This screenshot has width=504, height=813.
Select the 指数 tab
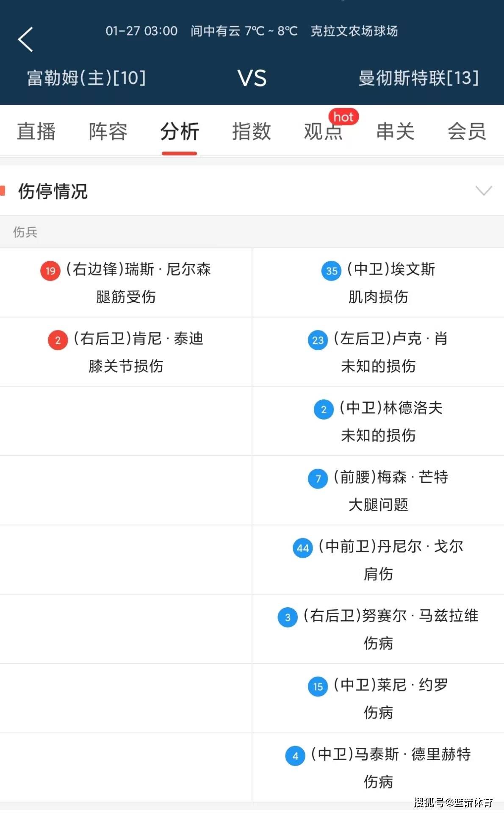click(252, 131)
